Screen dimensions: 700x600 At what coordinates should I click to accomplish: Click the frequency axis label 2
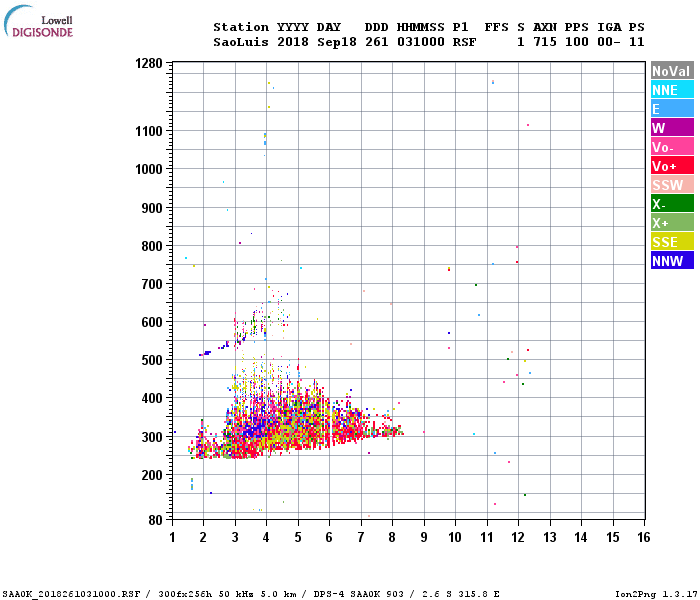(x=203, y=537)
